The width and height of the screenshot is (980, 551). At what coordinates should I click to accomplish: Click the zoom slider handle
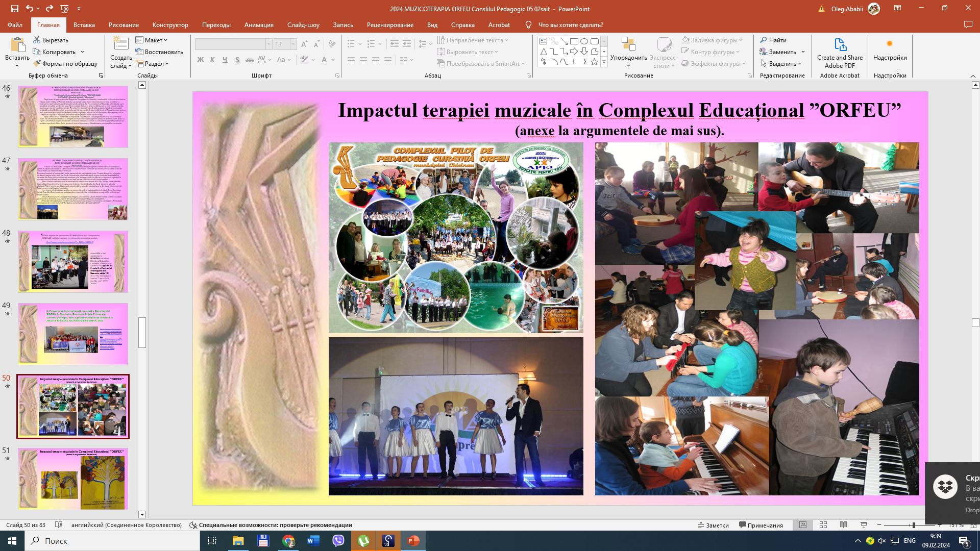(x=913, y=525)
